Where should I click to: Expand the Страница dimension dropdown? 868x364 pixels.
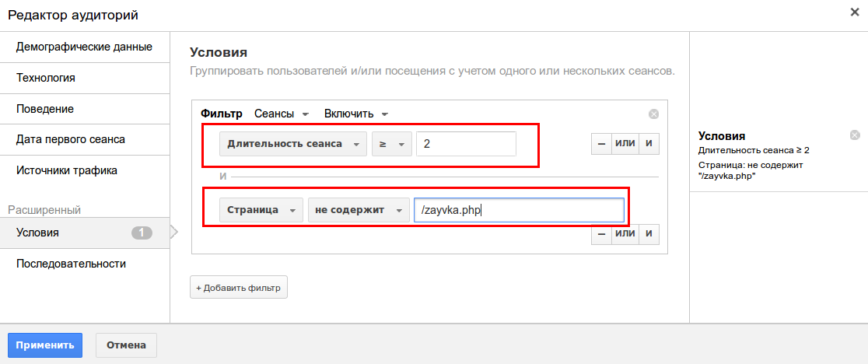point(261,211)
